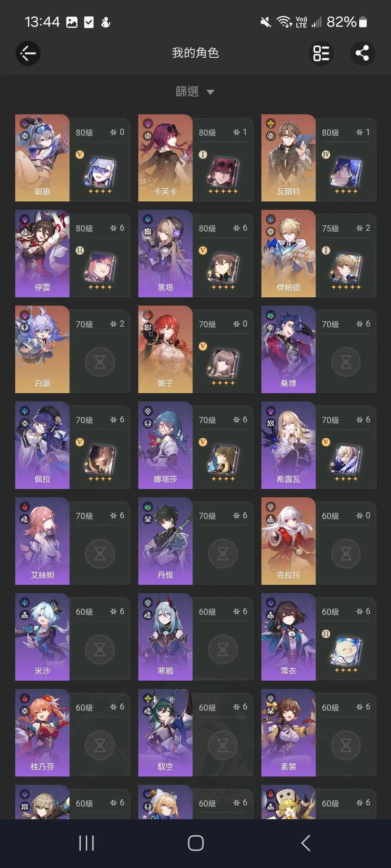The width and height of the screenshot is (391, 868).
Task: Select 佩拉 character card
Action: click(x=73, y=445)
